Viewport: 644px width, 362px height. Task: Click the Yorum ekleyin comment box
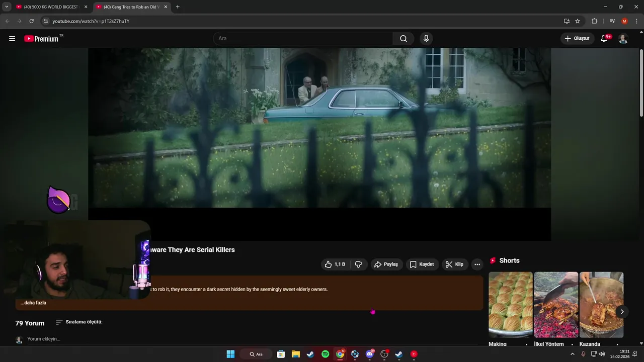[x=252, y=339]
